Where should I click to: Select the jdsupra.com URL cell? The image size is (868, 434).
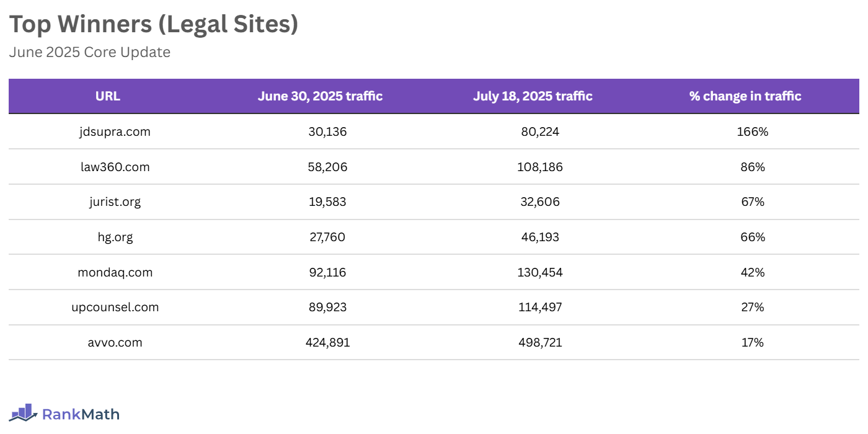tap(115, 131)
